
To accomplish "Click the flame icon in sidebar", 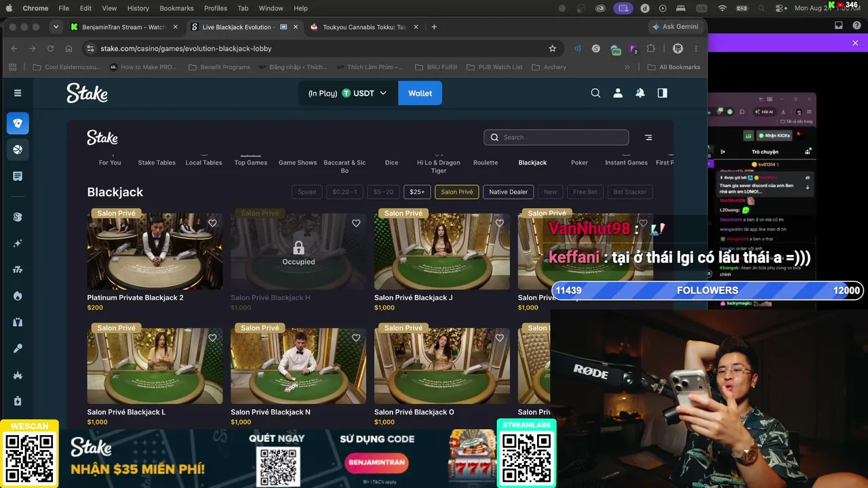I will 18,296.
